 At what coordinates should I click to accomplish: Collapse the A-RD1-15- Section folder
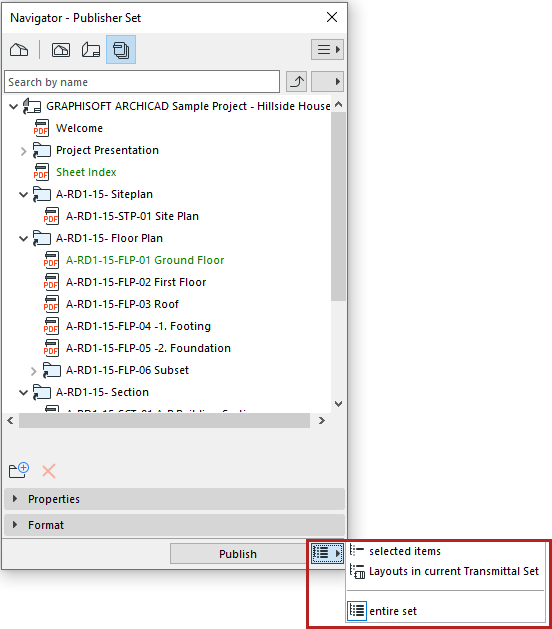tap(23, 393)
